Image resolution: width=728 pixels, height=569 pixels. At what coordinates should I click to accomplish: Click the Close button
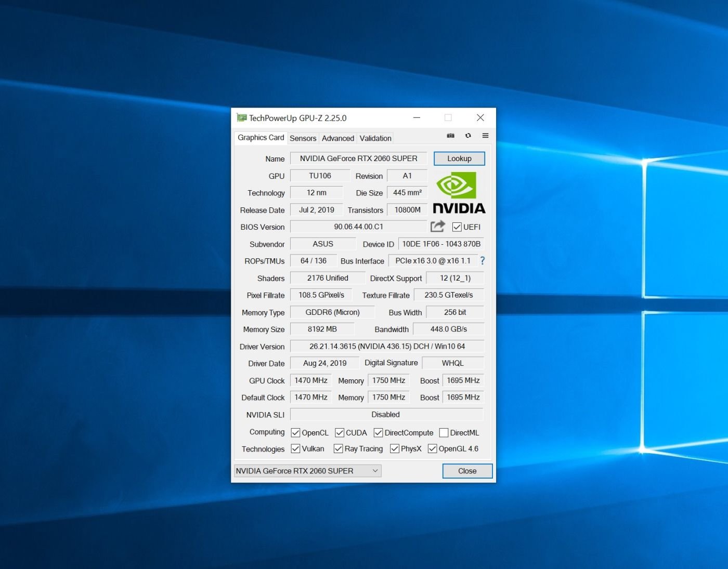click(467, 471)
